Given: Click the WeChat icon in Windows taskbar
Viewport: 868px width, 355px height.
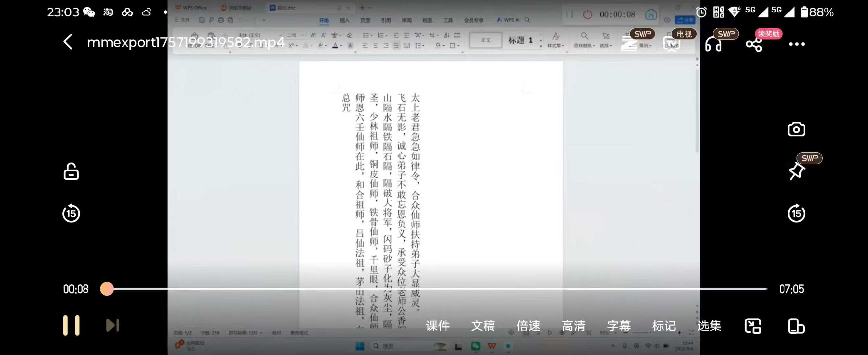Looking at the screenshot, I should [x=475, y=346].
